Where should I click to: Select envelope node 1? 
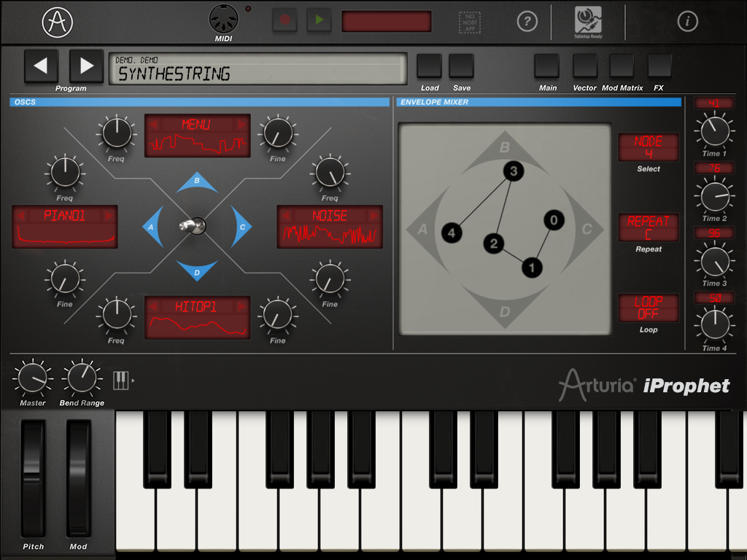coord(532,268)
